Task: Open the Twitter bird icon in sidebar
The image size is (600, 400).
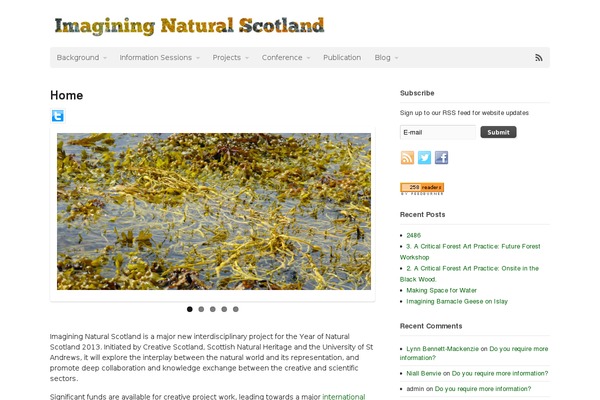Action: (424, 157)
